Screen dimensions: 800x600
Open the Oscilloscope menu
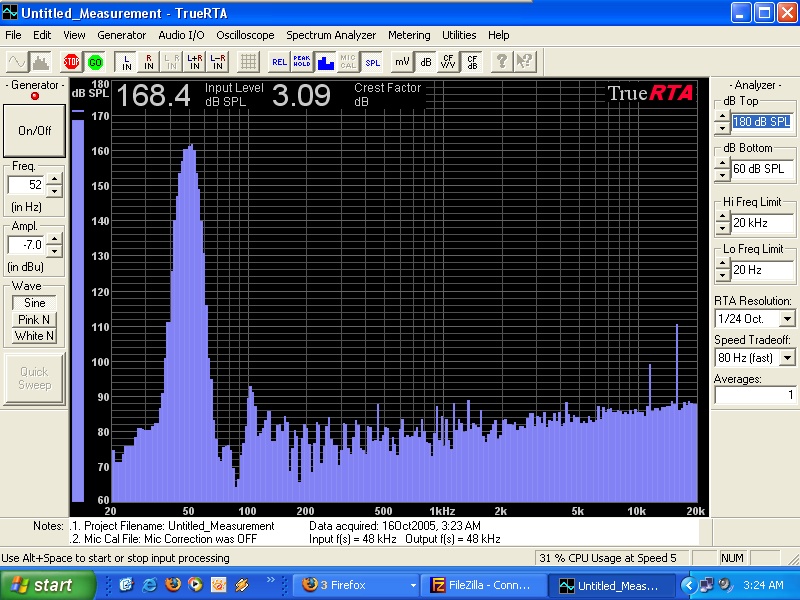tap(245, 35)
